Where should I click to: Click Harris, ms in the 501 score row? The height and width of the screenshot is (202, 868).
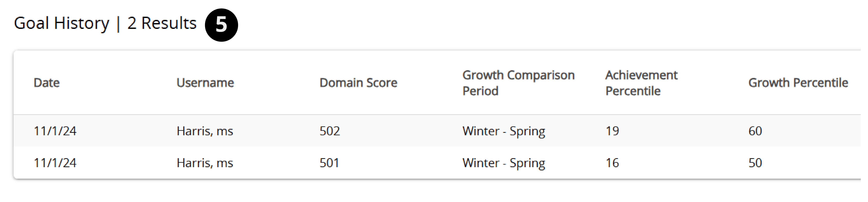point(205,163)
